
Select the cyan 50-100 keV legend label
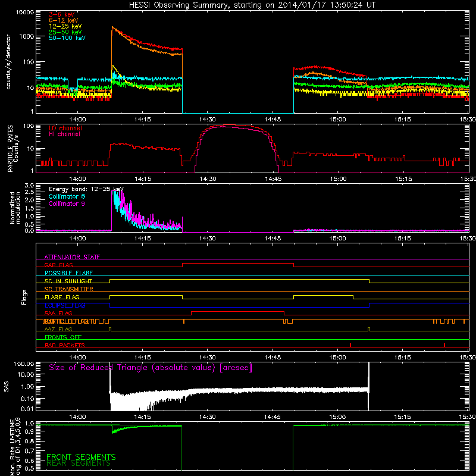(67, 38)
